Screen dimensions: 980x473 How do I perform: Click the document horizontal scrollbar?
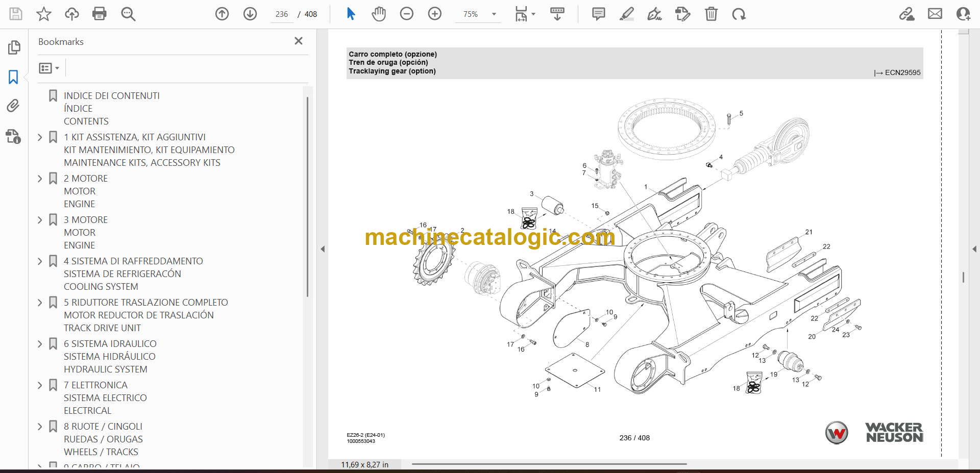tap(549, 464)
